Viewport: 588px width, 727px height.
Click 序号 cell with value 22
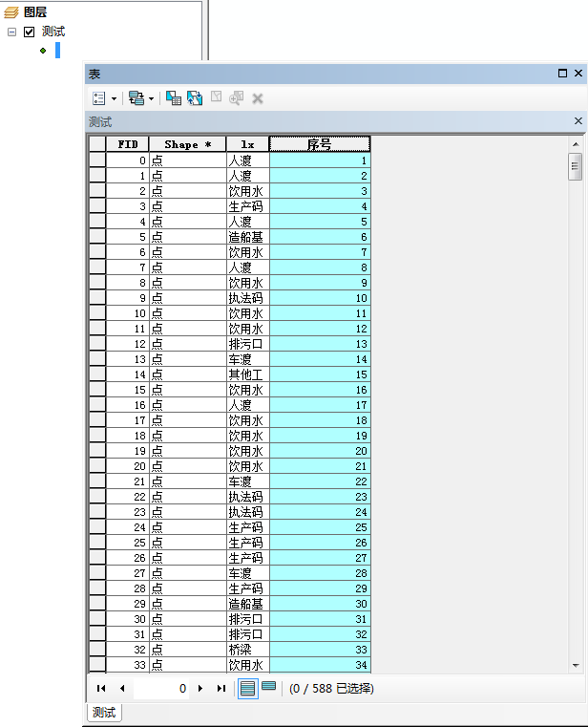320,481
